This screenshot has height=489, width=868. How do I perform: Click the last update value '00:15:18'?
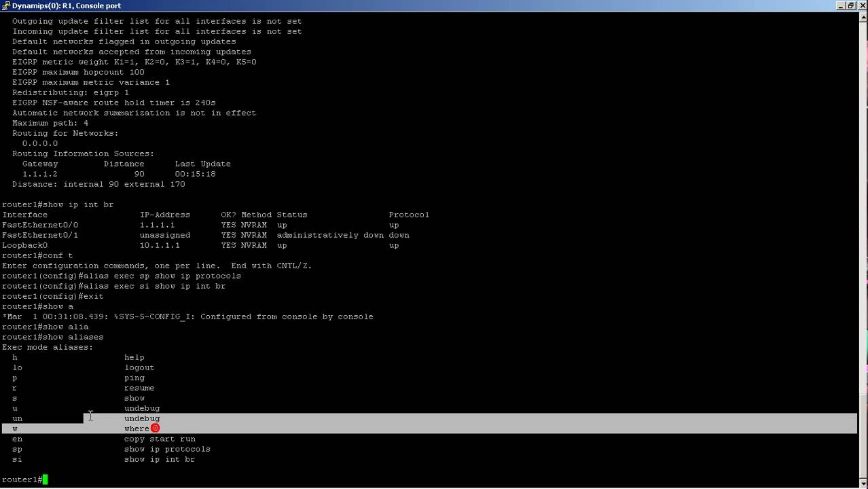(x=196, y=174)
